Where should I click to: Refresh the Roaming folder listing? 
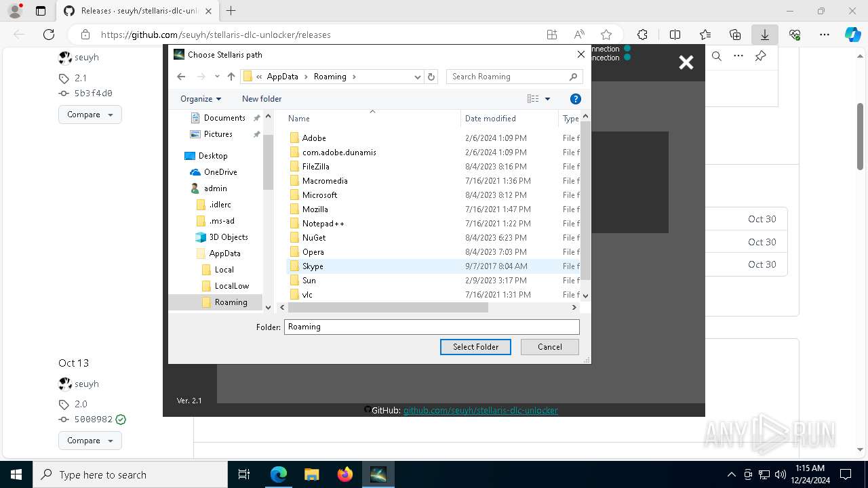coord(431,77)
